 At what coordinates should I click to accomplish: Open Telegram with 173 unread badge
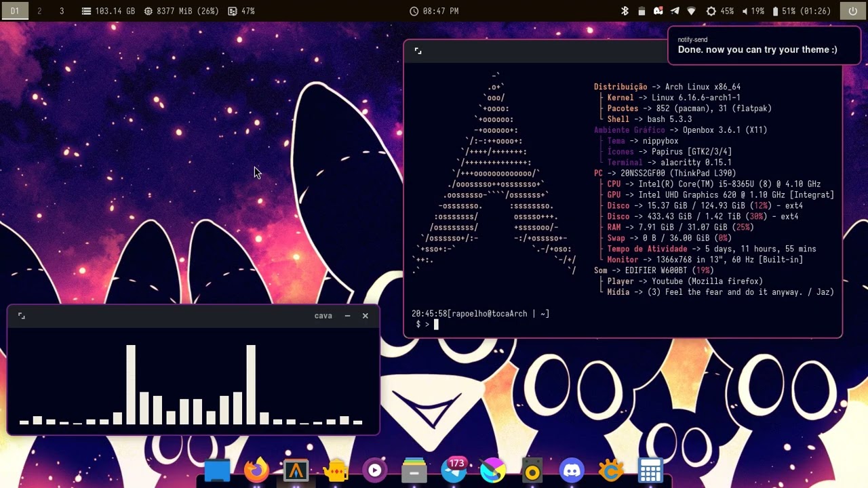[454, 469]
